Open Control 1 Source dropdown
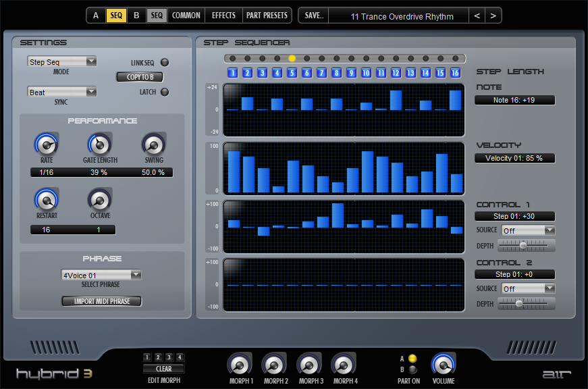 click(528, 230)
